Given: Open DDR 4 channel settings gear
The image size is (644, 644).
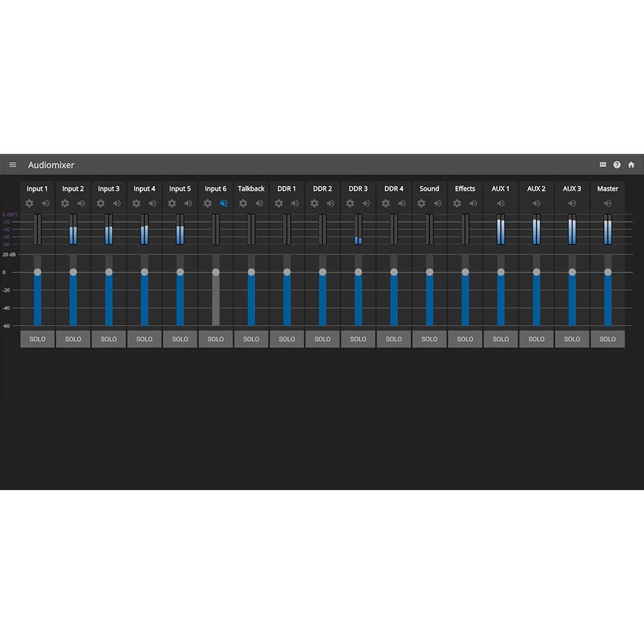Looking at the screenshot, I should [385, 203].
